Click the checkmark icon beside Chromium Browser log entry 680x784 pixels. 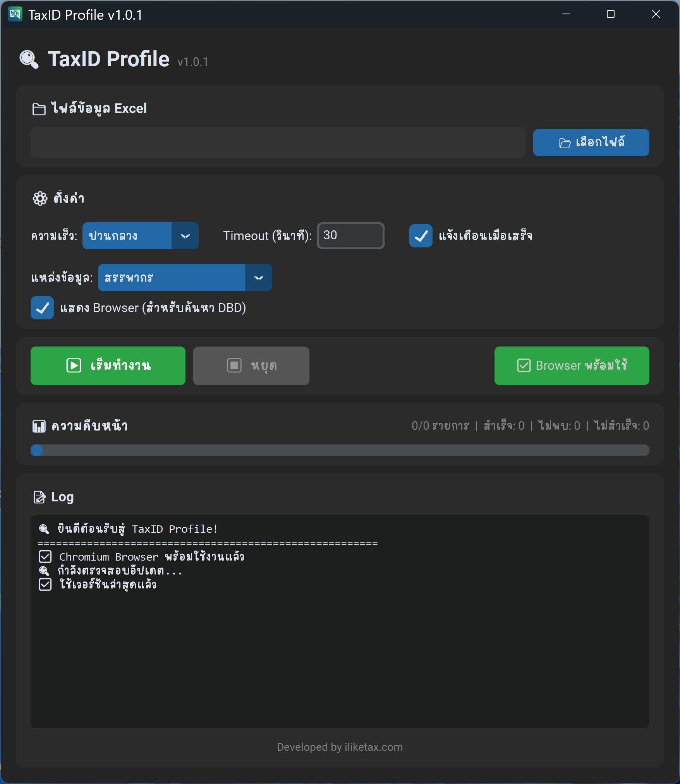click(x=45, y=557)
